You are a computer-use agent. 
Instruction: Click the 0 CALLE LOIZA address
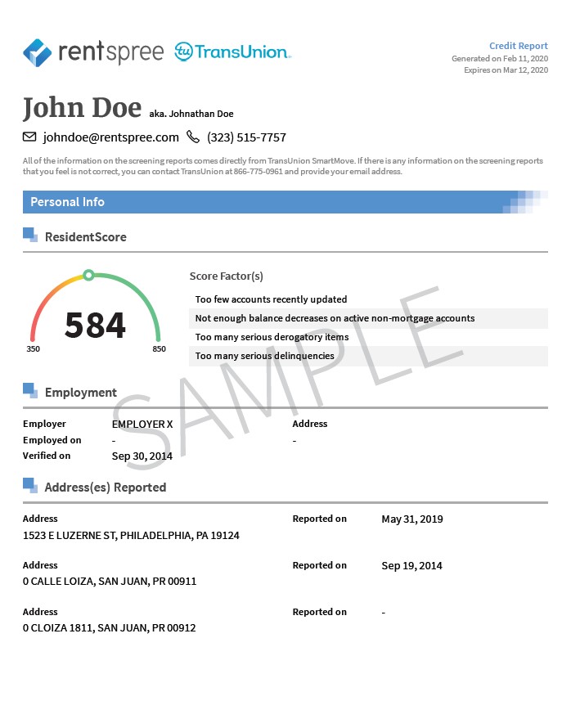click(110, 582)
